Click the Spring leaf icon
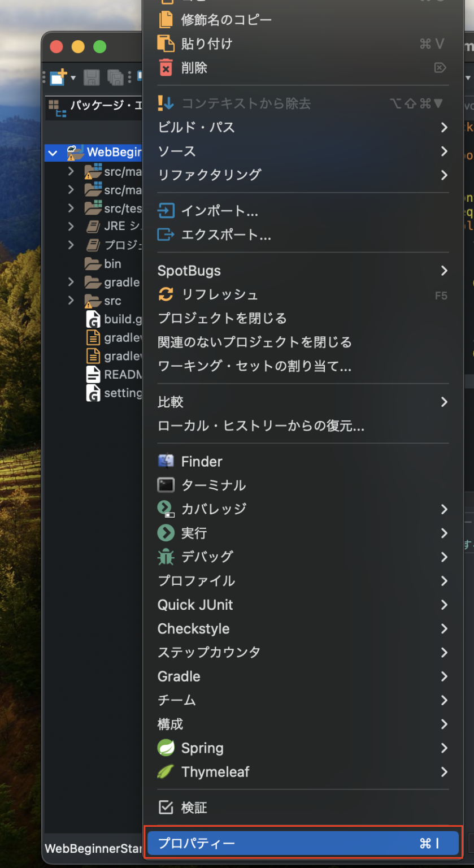Screen dimensions: 474x868 tap(166, 748)
